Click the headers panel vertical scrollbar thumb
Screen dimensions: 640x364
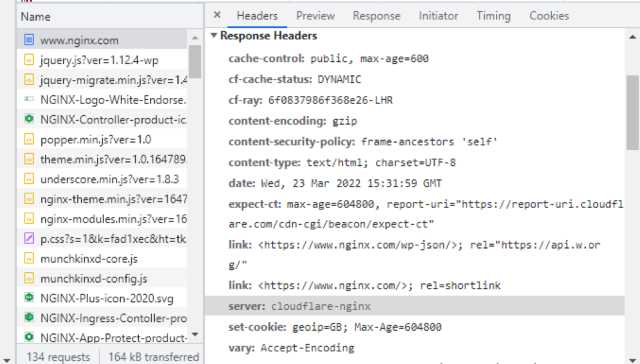pyautogui.click(x=632, y=112)
